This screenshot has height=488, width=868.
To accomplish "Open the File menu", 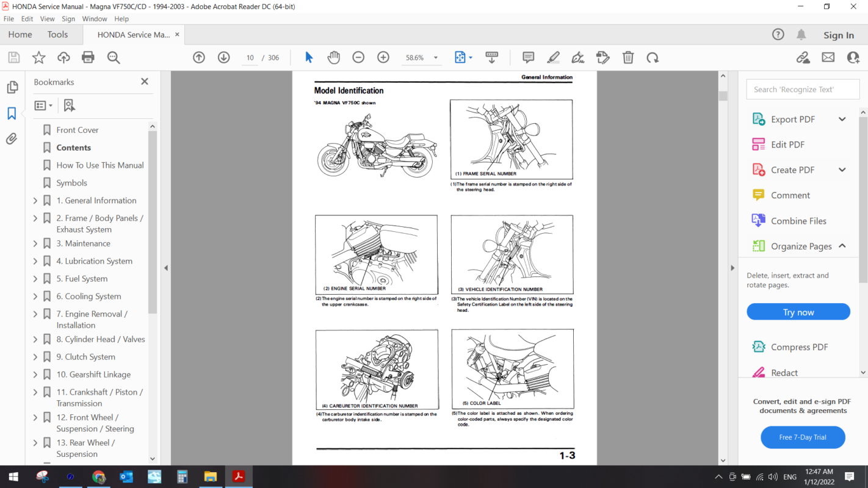I will click(9, 19).
